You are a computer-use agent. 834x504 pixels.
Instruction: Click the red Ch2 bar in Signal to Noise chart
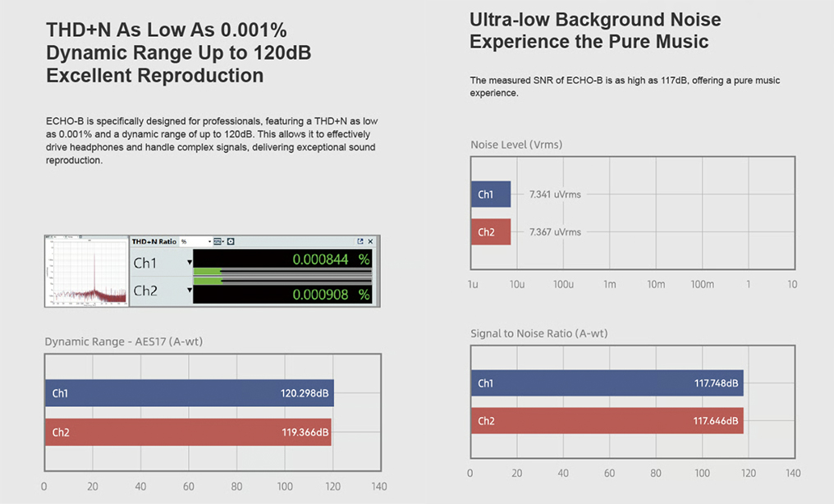coord(607,420)
